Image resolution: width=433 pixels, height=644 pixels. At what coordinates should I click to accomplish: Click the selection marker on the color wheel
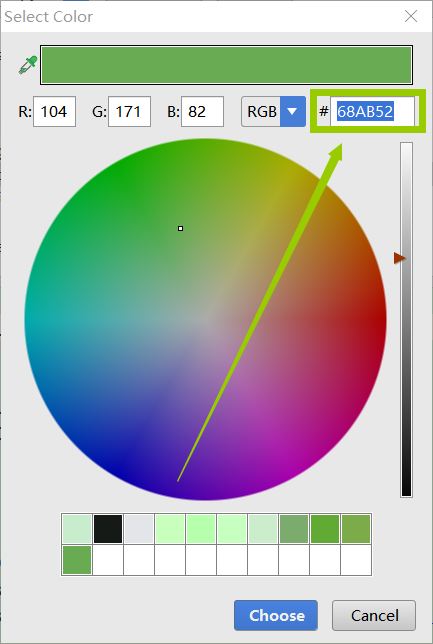(x=180, y=228)
